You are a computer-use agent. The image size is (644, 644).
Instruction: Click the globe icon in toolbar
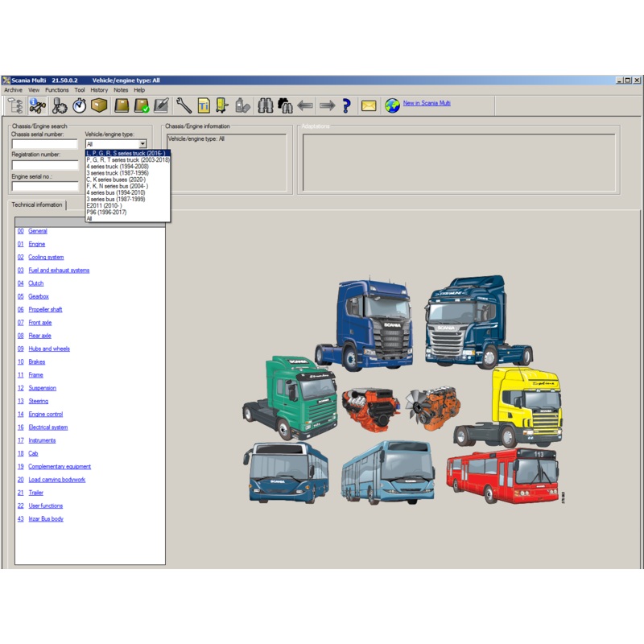coord(392,106)
